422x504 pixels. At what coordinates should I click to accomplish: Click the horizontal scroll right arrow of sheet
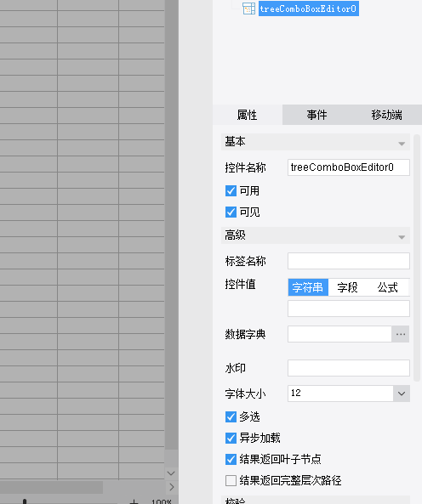coord(172,487)
